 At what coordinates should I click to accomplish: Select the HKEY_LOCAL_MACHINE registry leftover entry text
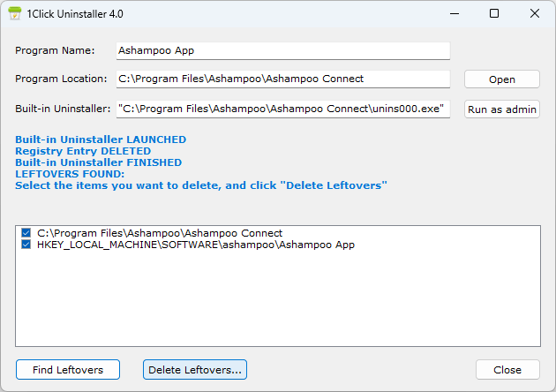coord(196,245)
